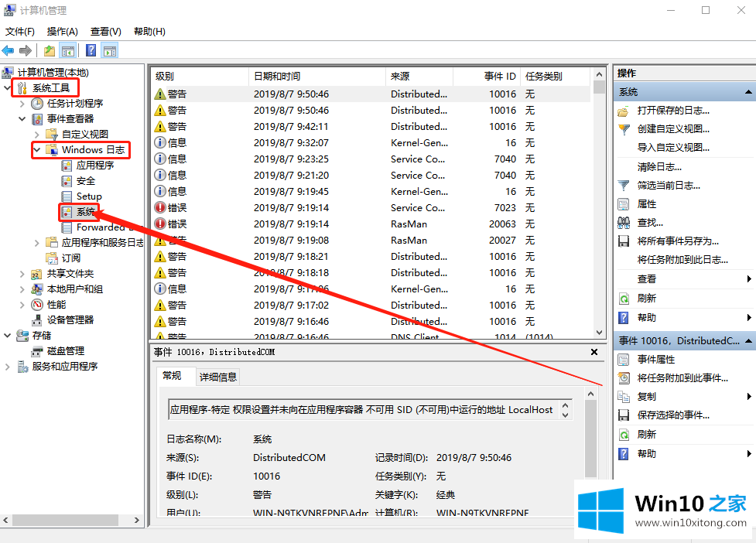Expand the 本地用户和组 tree node
Viewport: 756px width, 543px height.
click(x=22, y=289)
